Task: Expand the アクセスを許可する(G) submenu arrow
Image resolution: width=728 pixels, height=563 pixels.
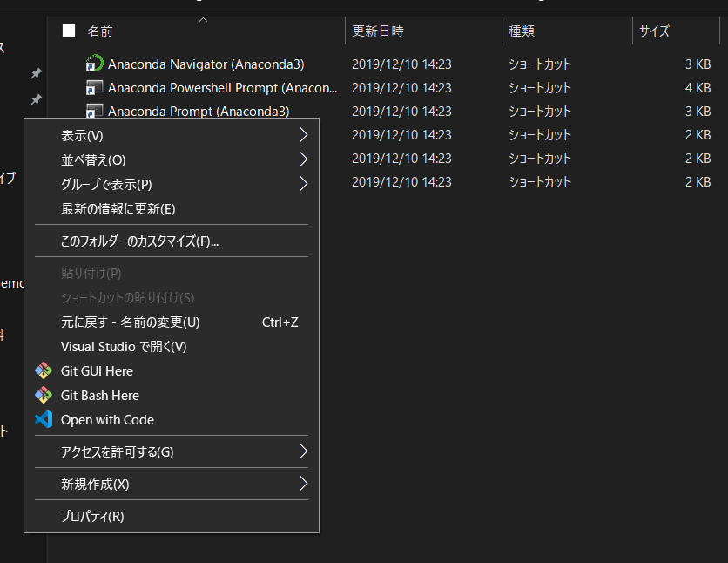Action: 303,451
